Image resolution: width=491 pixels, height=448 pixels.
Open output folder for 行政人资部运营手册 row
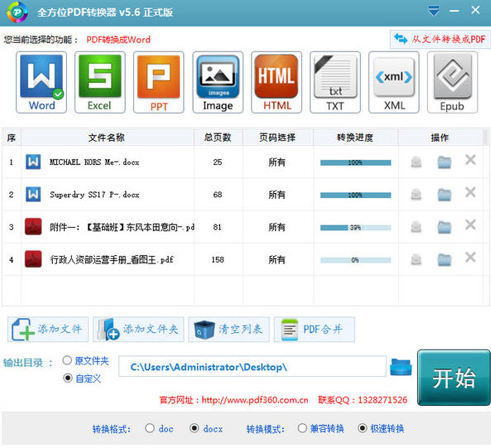(x=444, y=259)
